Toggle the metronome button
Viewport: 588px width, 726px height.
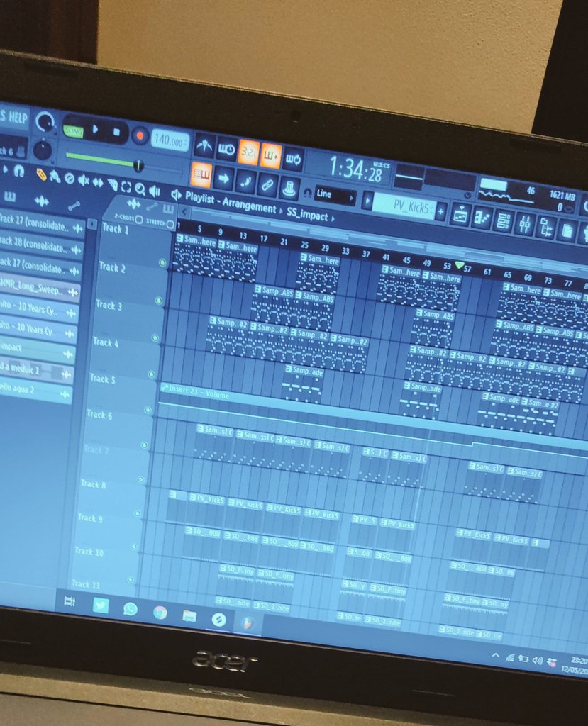[x=204, y=146]
